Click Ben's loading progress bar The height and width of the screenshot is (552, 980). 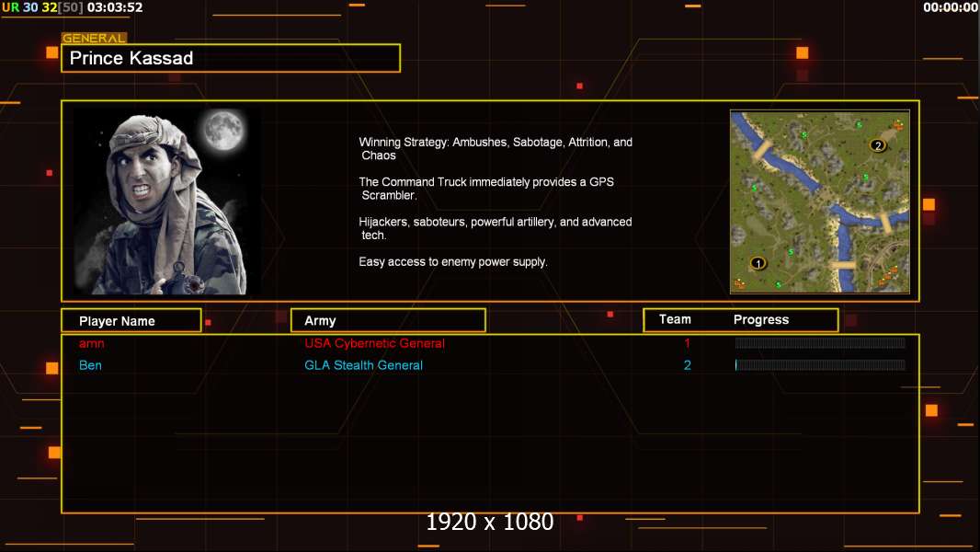[820, 365]
